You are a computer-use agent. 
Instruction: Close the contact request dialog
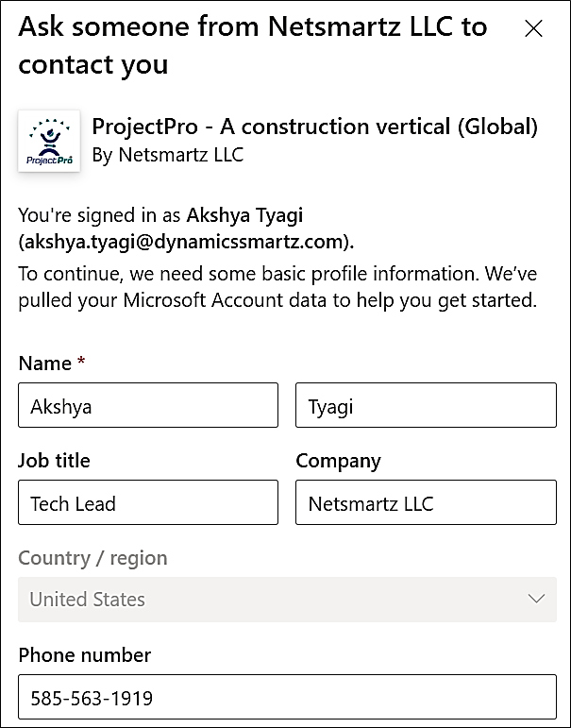point(533,28)
